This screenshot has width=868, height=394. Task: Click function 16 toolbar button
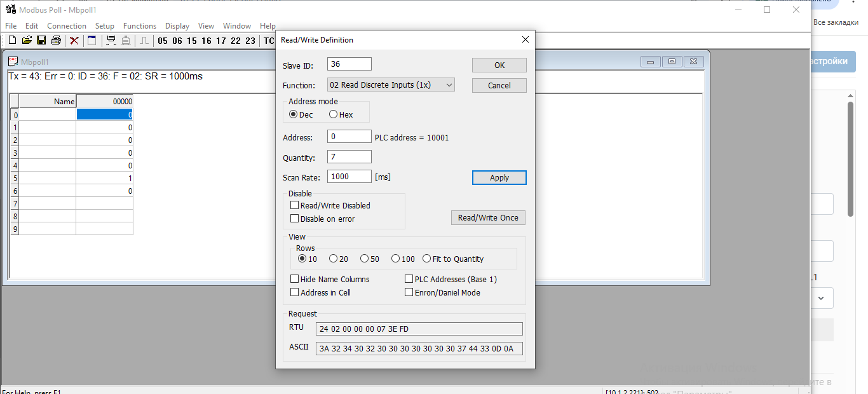pos(207,41)
